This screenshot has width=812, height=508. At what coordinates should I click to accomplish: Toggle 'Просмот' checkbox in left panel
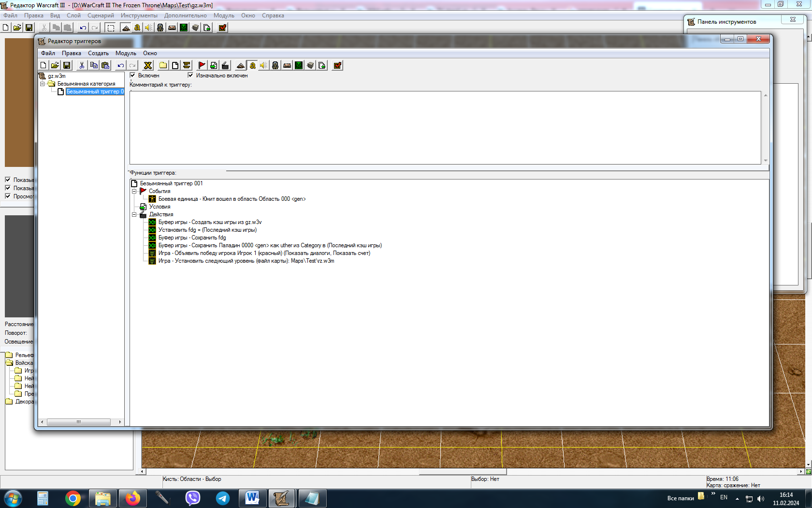(x=8, y=196)
